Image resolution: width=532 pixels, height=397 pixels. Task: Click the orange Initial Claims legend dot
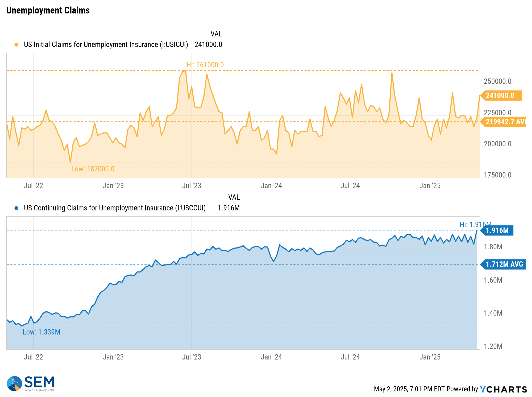16,45
